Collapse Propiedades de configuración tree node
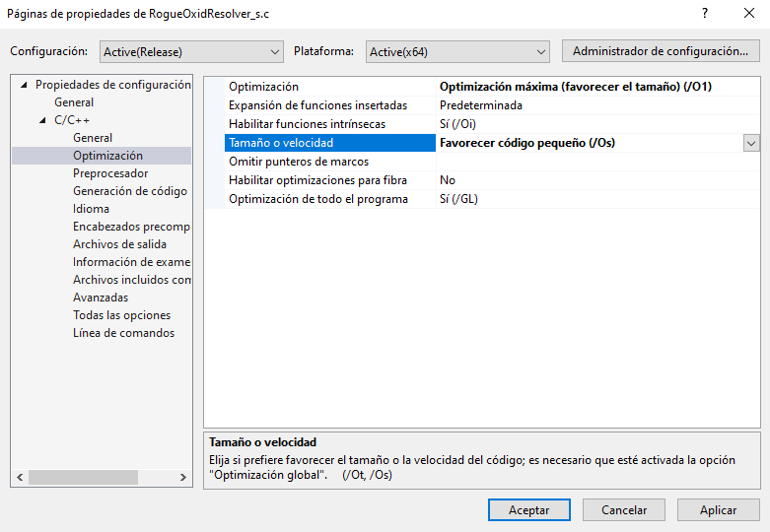 coord(25,85)
